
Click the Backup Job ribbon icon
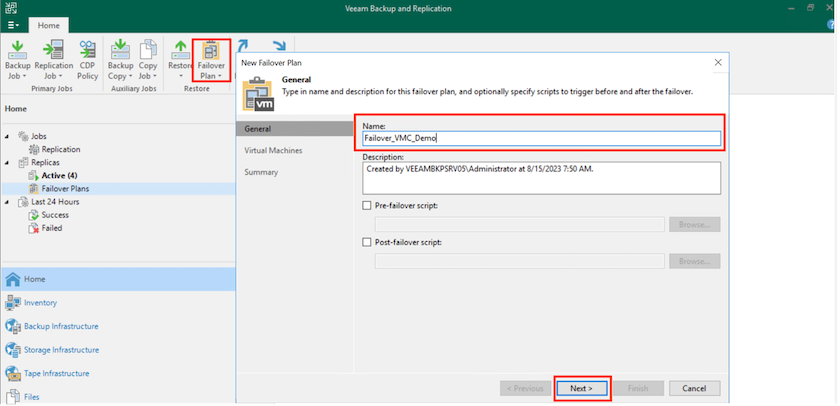click(19, 58)
